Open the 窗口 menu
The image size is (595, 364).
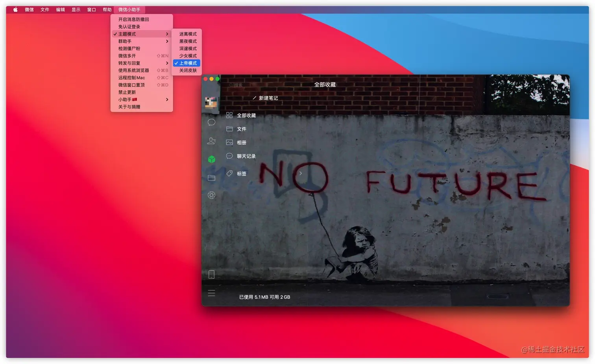(92, 9)
